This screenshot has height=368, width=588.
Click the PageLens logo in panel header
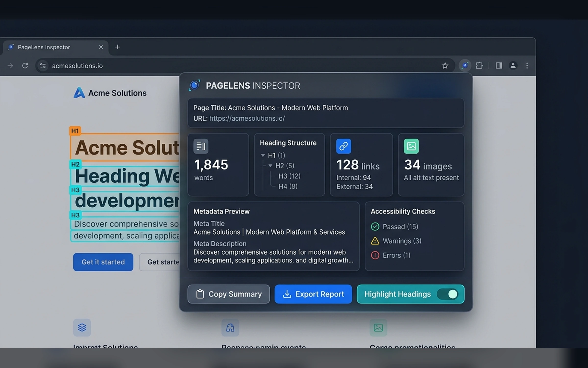195,85
